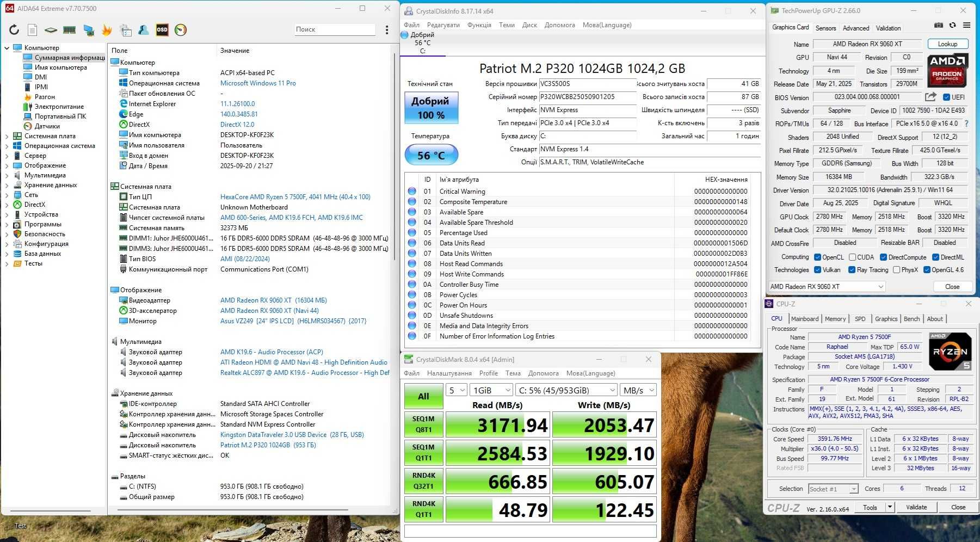The height and width of the screenshot is (542, 980).
Task: Toggle OpenGL 4.6 checkbox in GPU-Z
Action: pos(927,270)
